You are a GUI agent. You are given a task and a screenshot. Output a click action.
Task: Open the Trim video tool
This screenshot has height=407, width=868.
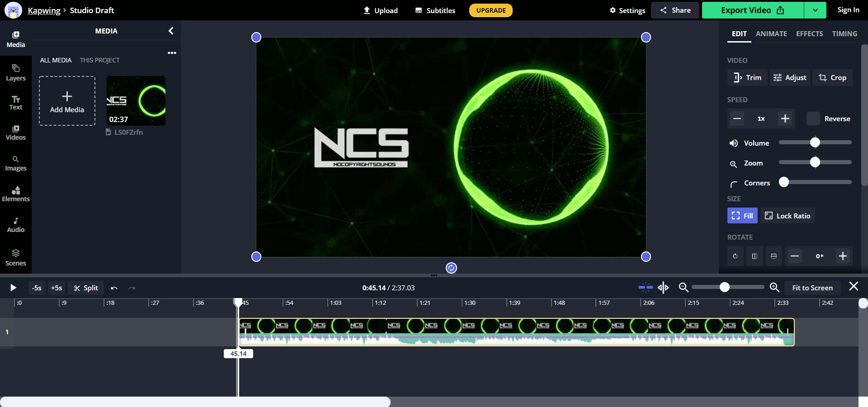(747, 77)
